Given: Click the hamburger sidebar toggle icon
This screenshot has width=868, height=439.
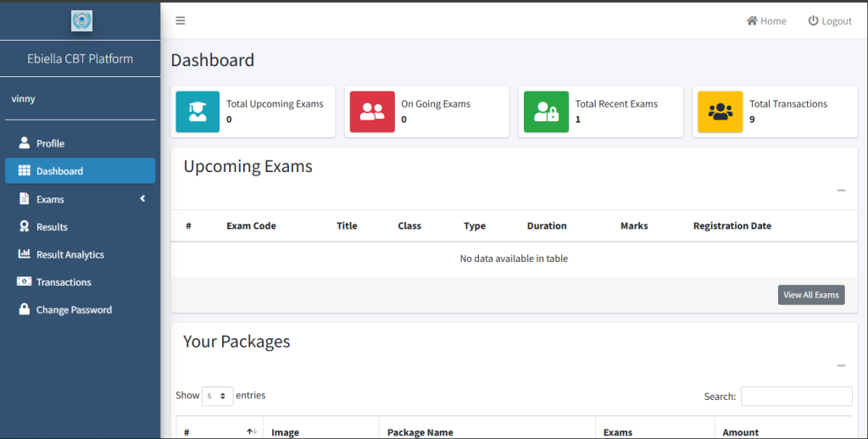Looking at the screenshot, I should pos(181,21).
